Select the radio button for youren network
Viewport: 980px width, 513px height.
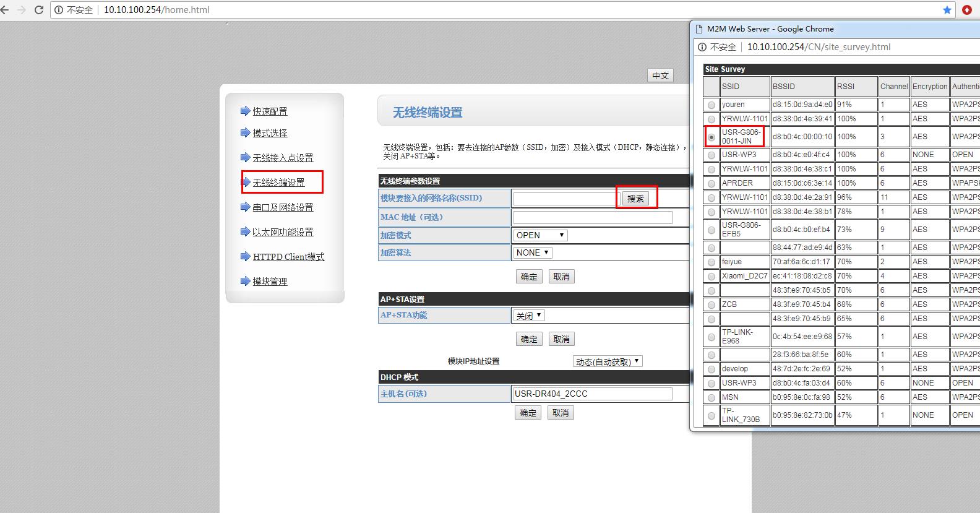[711, 105]
